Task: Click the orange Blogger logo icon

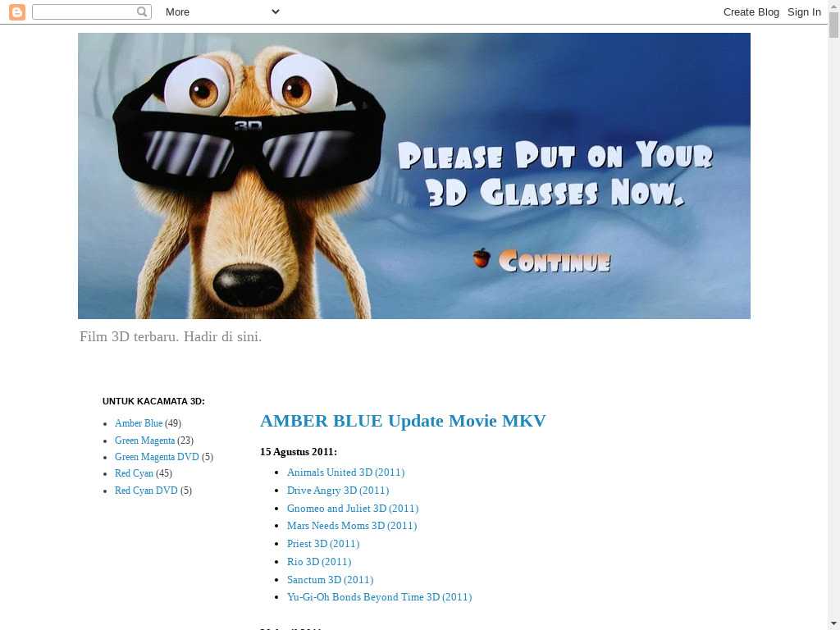Action: click(17, 11)
